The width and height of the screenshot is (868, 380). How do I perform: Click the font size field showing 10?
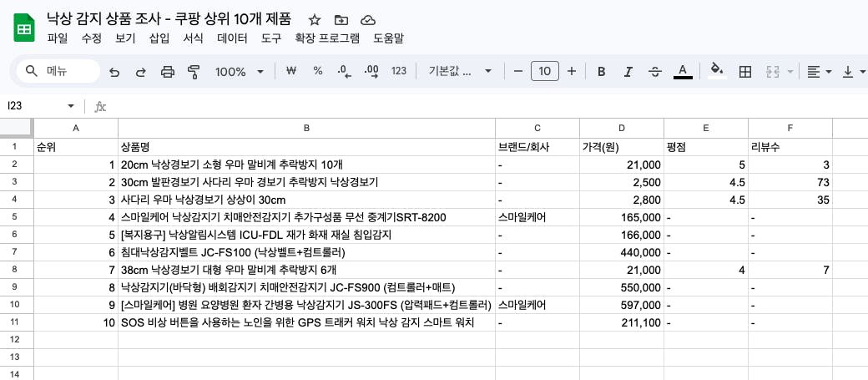click(x=545, y=72)
